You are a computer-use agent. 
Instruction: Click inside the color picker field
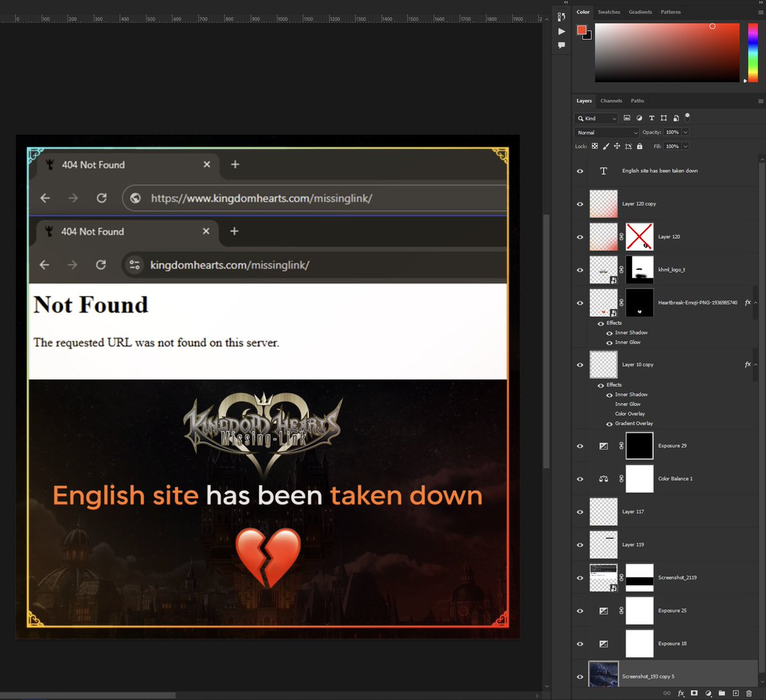coord(667,53)
